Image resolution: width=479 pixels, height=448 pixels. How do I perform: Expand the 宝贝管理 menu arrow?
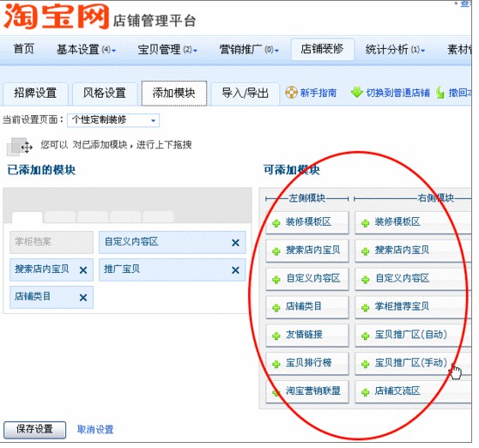[195, 51]
